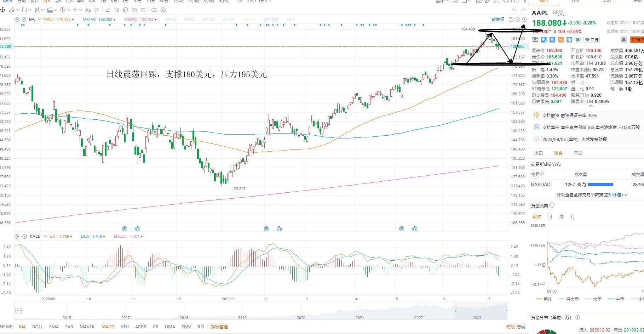Viewport: 644px width, 334px height.
Task: Toggle the EMA indicator
Action: 54,327
